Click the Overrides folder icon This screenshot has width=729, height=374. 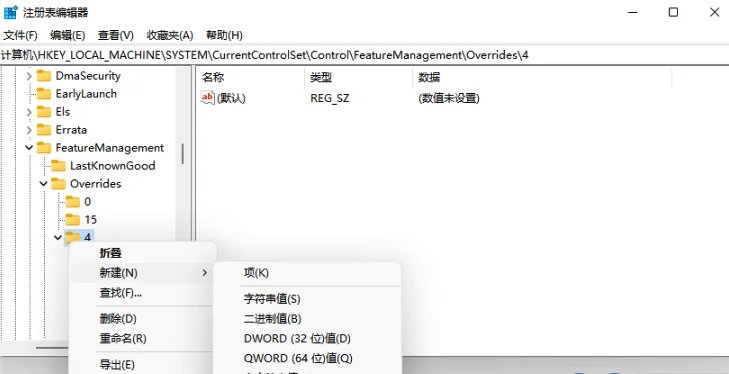[x=58, y=184]
